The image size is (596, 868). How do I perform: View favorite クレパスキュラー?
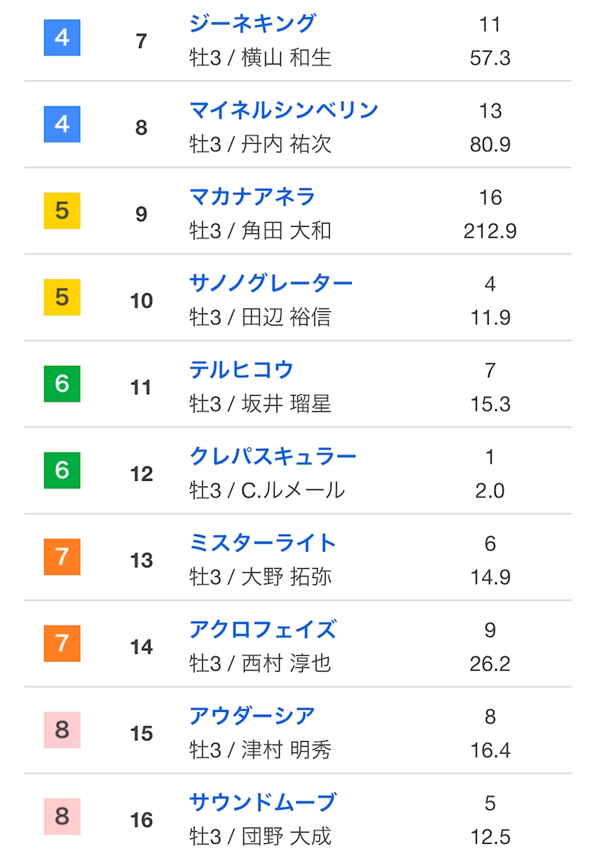tap(272, 456)
